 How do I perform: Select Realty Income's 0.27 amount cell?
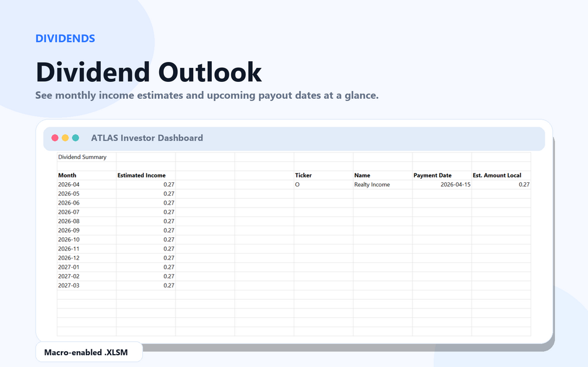[501, 185]
